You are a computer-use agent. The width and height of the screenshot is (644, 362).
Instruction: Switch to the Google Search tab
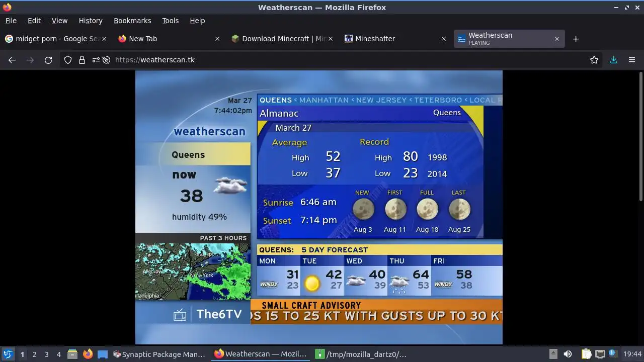click(55, 39)
